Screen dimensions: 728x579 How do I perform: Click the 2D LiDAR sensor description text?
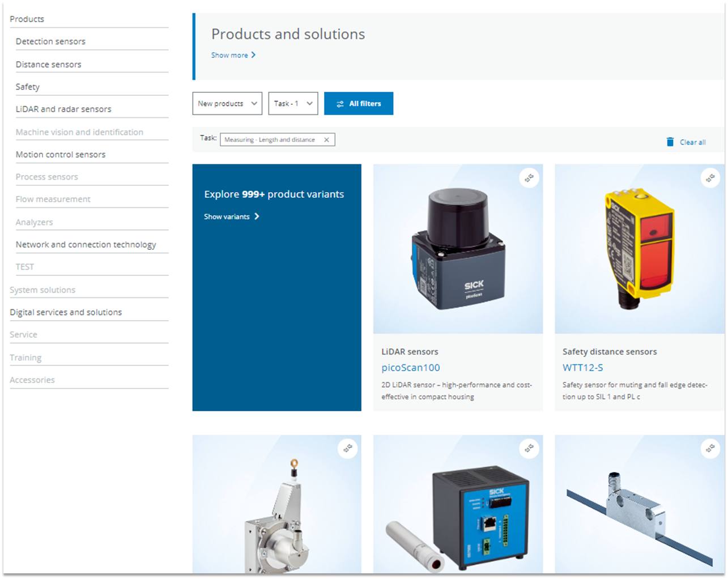457,391
